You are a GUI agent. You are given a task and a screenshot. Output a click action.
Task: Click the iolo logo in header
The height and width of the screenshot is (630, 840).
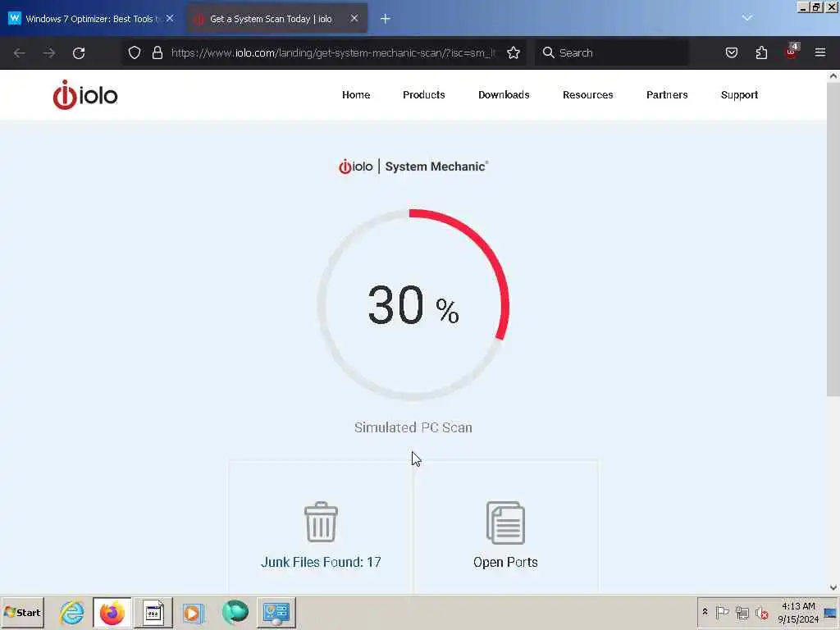[85, 95]
